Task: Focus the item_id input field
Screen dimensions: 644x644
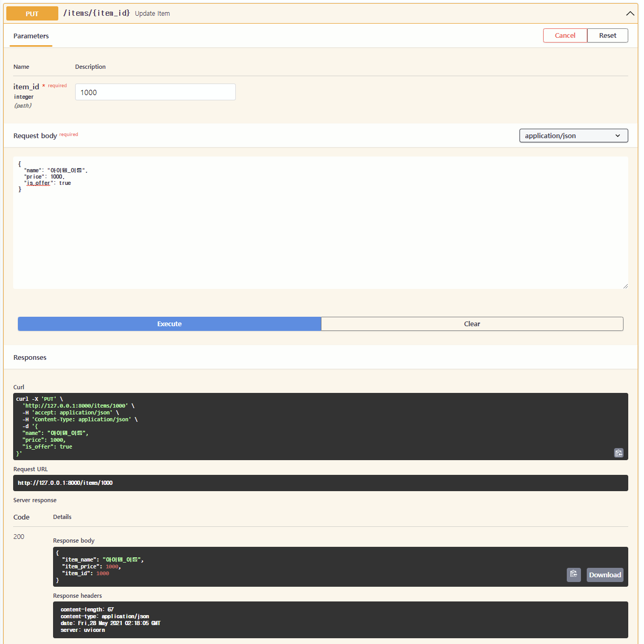Action: click(155, 92)
